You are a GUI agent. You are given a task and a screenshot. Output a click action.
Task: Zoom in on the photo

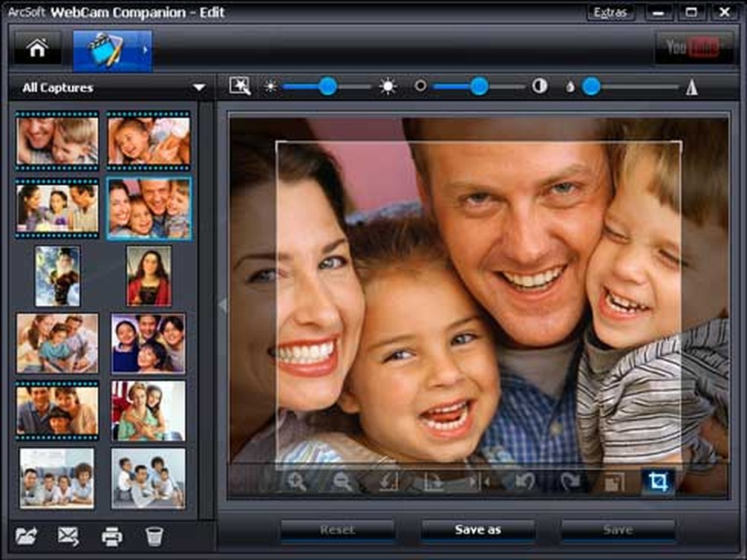(x=296, y=482)
